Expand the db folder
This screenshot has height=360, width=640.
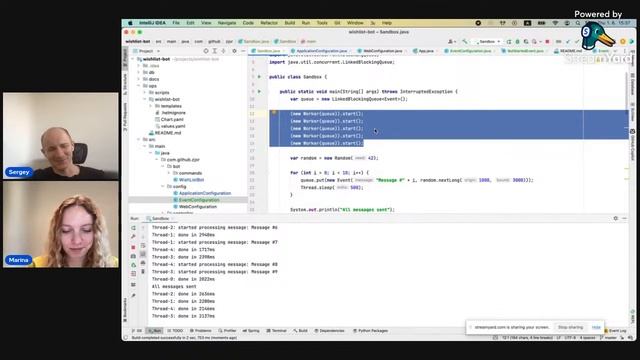tap(138, 72)
